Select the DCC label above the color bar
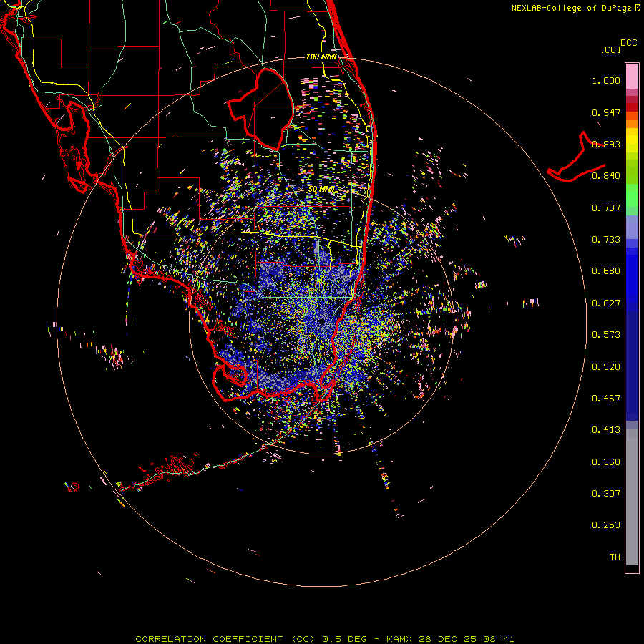Screen dimensions: 644x644 tap(628, 43)
